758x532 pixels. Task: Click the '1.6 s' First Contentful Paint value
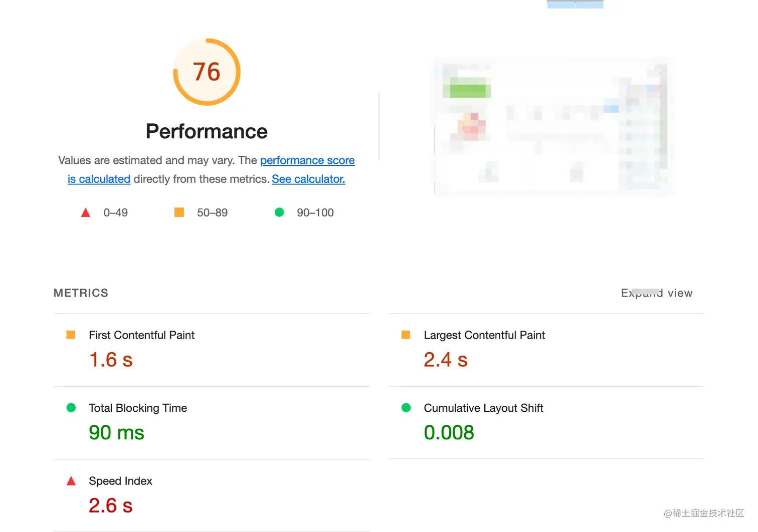coord(111,360)
